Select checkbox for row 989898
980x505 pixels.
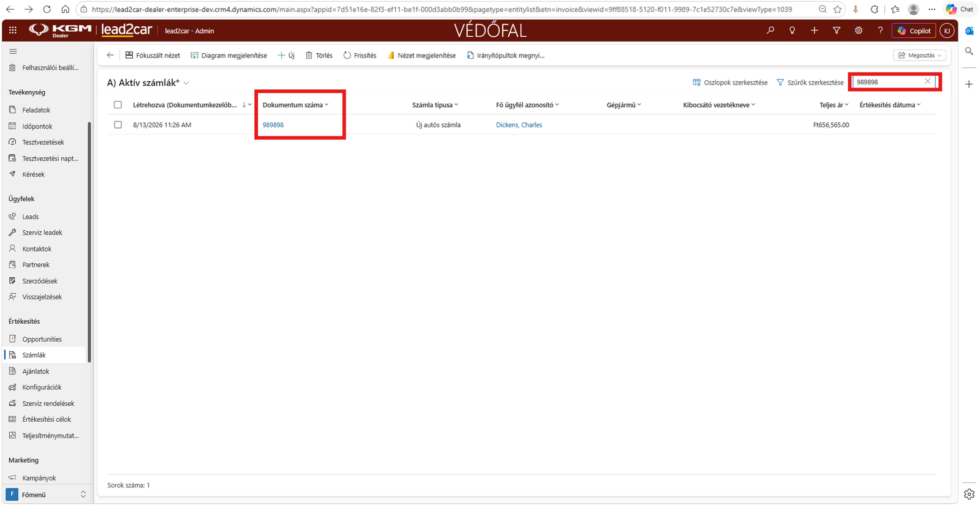pyautogui.click(x=118, y=125)
